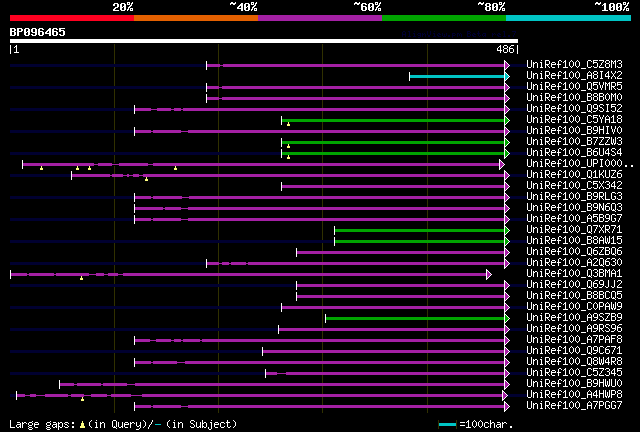
Task: Open hit UniRef100_Q9SI52
Action: click(x=574, y=109)
